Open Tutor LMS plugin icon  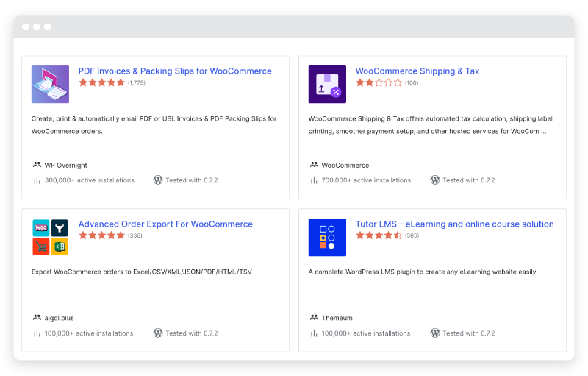click(327, 237)
